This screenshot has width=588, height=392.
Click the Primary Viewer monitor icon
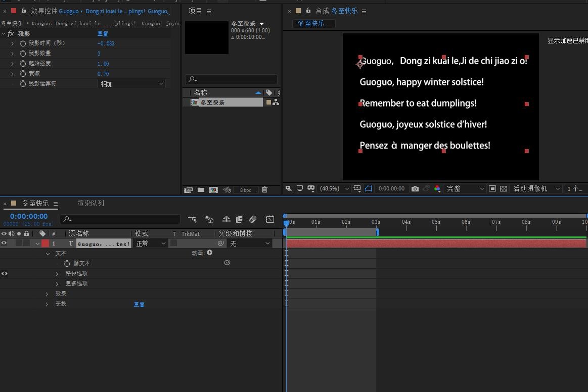(x=300, y=188)
